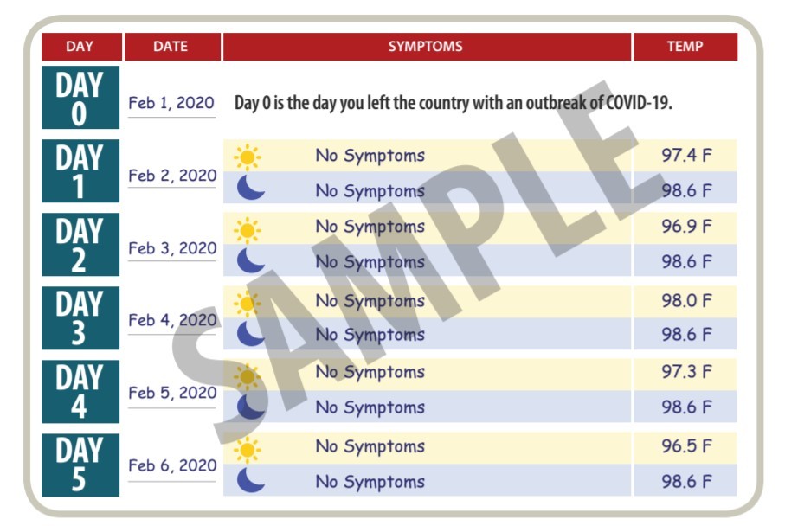Click the moon icon for Day 5
The width and height of the screenshot is (785, 532).
250,480
